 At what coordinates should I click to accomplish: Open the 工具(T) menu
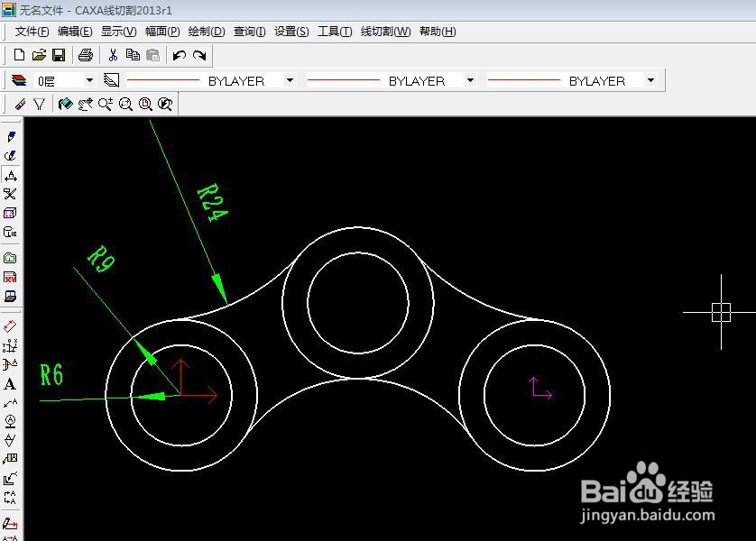point(335,32)
